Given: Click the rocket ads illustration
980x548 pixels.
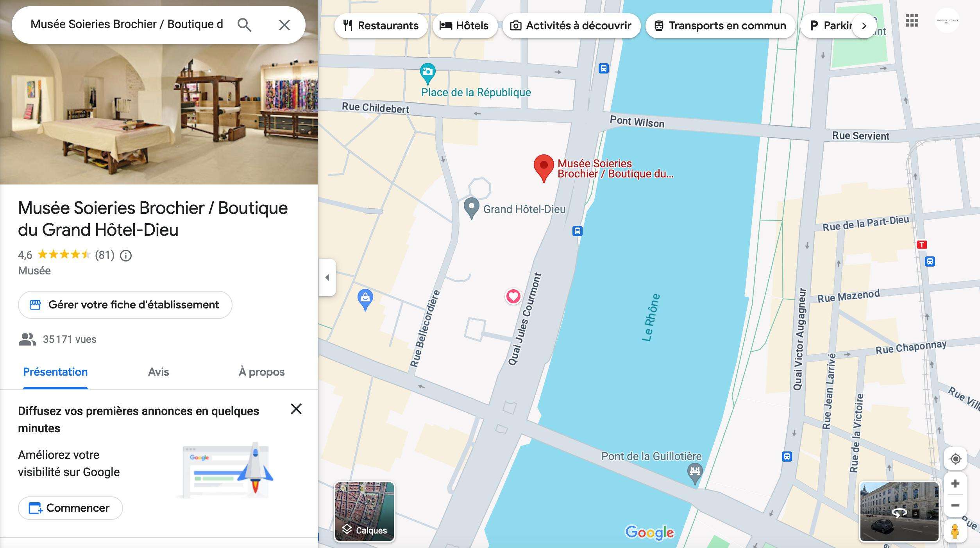Looking at the screenshot, I should tap(225, 471).
